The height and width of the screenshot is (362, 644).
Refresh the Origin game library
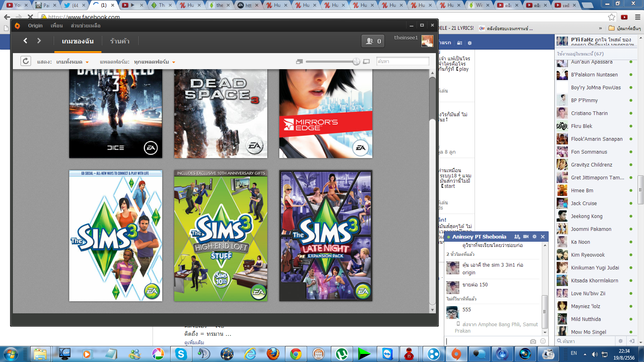[x=26, y=61]
